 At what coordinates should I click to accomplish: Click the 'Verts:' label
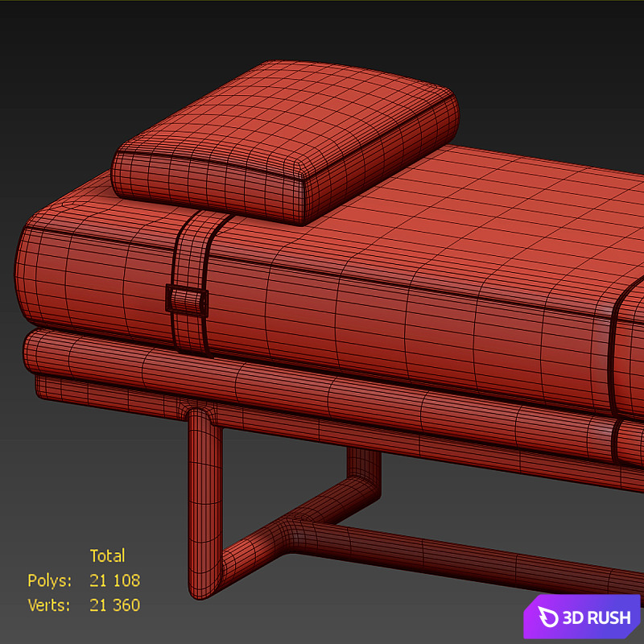49,605
